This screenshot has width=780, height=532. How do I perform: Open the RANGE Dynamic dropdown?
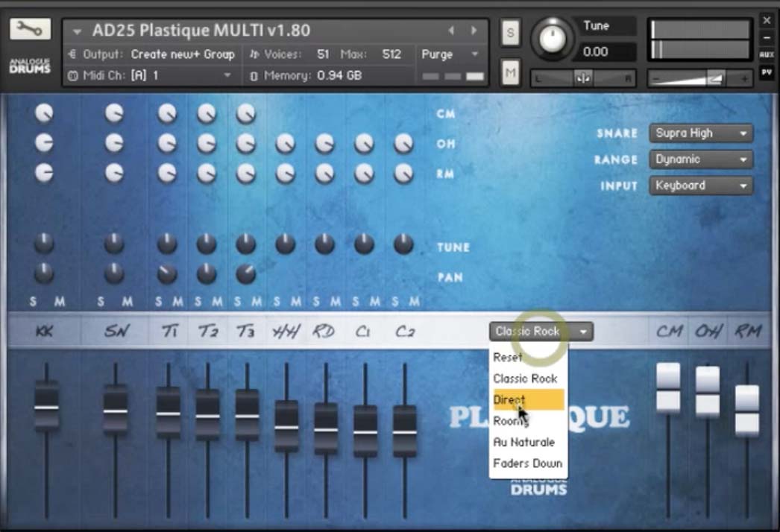[x=701, y=159]
